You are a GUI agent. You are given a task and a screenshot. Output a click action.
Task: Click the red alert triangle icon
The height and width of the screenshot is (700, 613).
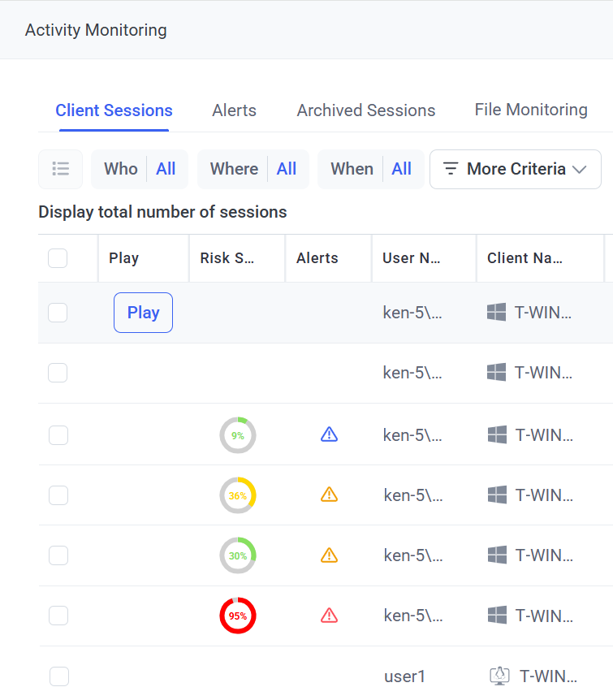(329, 616)
